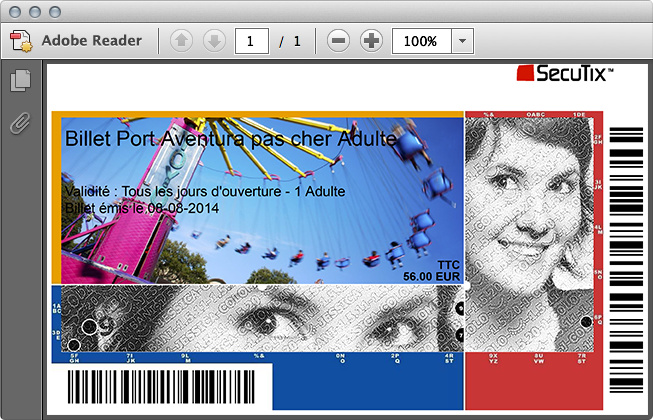Click the eyes strip security image
Viewport: 653px width, 420px height.
pos(262,318)
